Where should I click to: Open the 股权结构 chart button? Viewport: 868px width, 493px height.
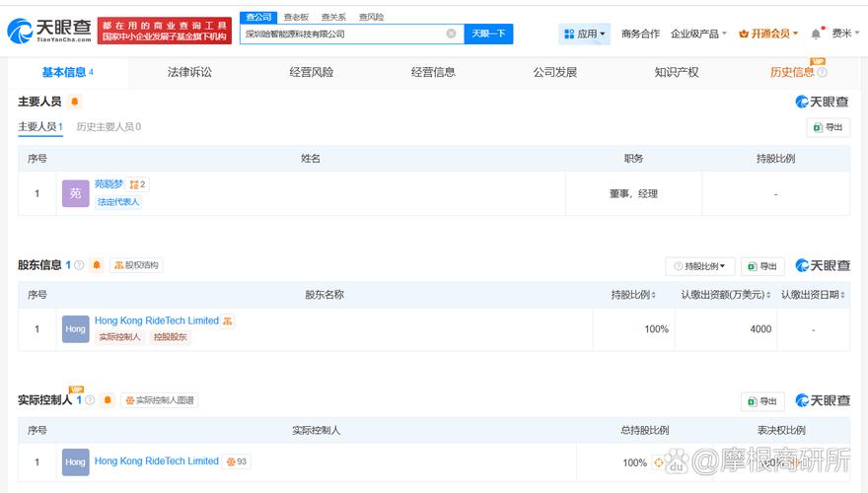click(136, 265)
